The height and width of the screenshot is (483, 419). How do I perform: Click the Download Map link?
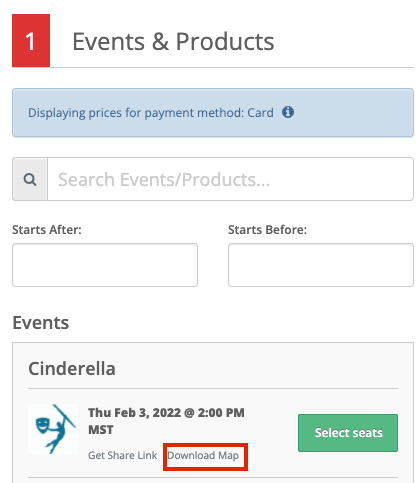[x=203, y=455]
